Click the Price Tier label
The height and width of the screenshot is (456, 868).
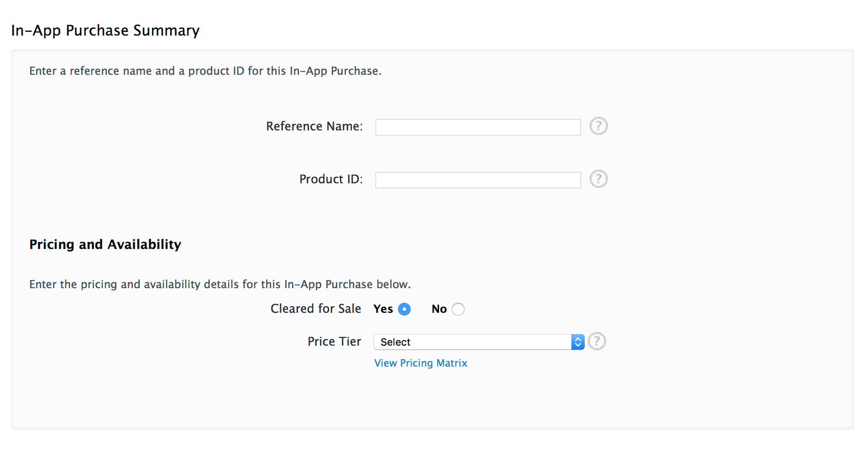click(x=334, y=342)
